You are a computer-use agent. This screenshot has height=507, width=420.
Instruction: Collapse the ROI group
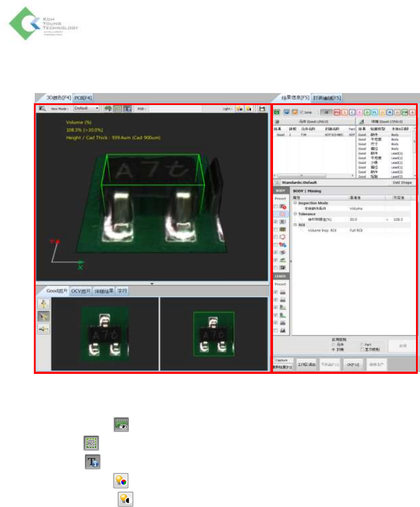295,225
